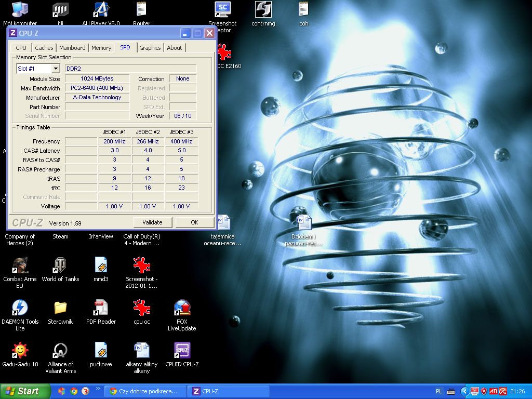Screen dimensions: 532x399
Task: Expand hidden system tray icons arrow
Action: tap(464, 391)
